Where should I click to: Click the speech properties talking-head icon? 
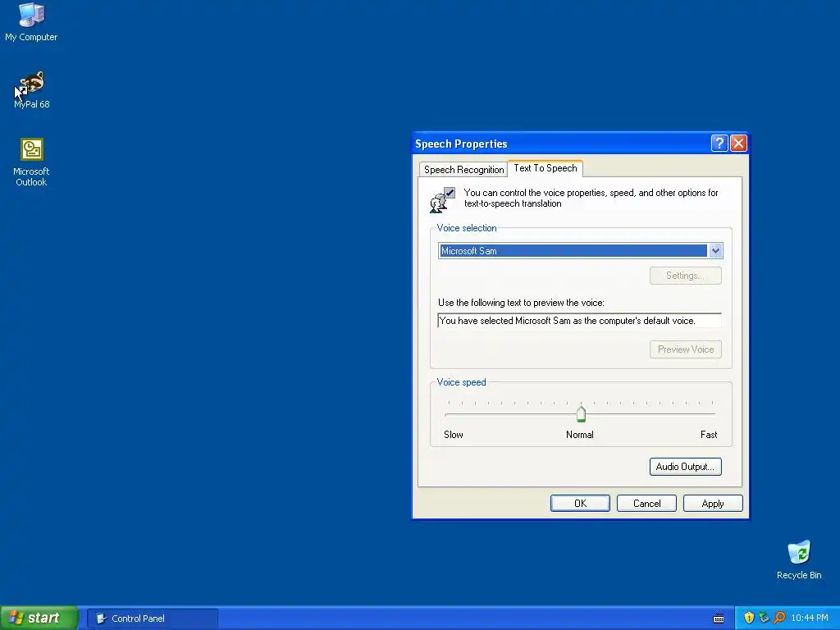(x=442, y=200)
